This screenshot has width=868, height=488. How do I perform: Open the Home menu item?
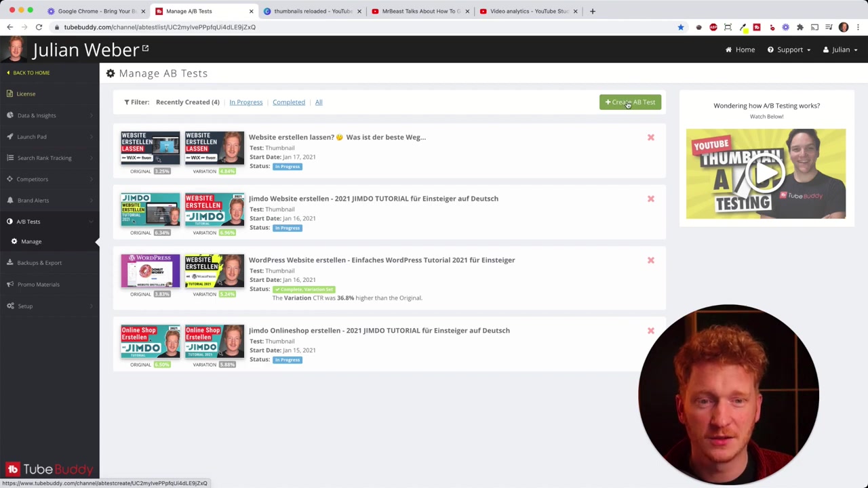coord(740,49)
